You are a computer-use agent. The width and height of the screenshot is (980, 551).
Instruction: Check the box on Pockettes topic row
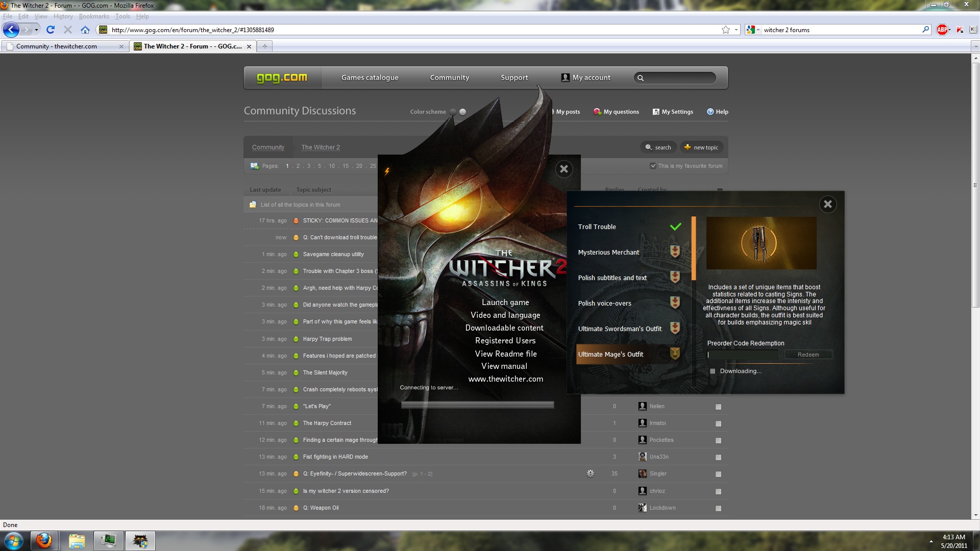pos(718,440)
